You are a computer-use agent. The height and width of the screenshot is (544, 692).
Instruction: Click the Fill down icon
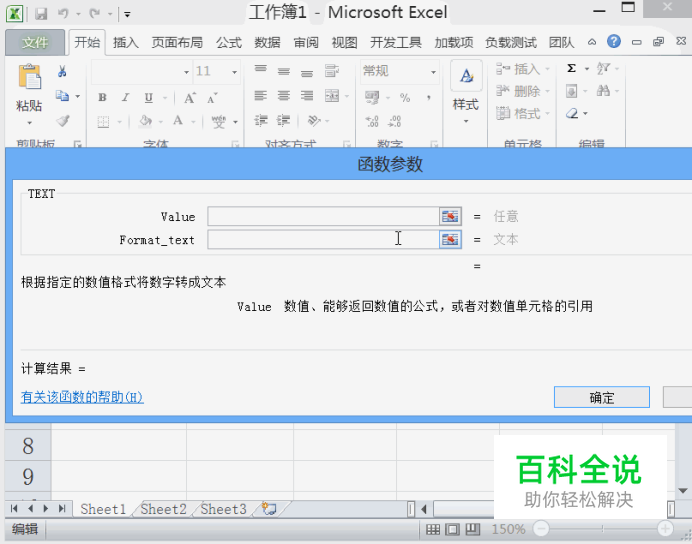click(572, 91)
